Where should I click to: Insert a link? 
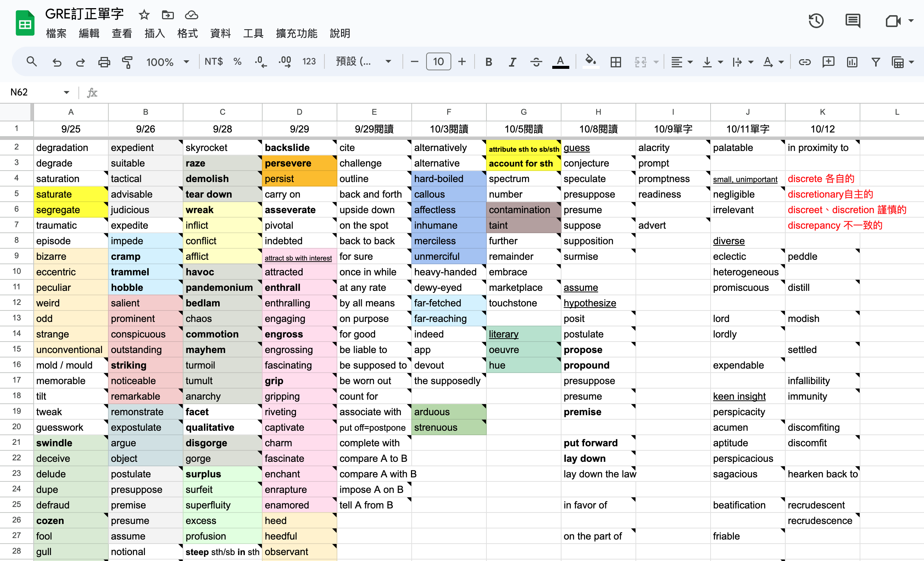point(805,62)
